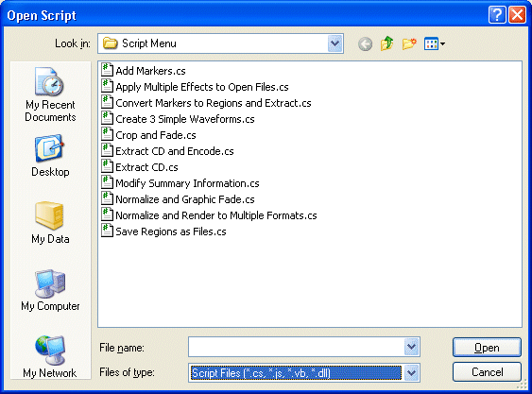Click in the File name field
Screen dimensions: 532x394
[296, 347]
